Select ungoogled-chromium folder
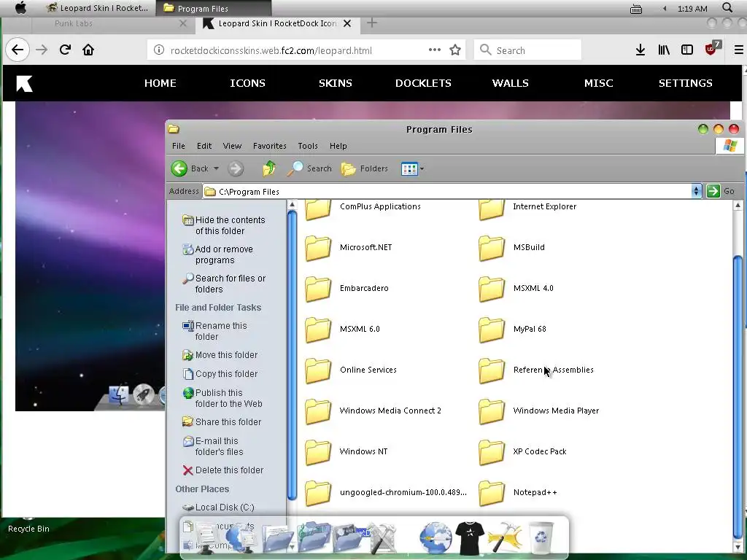The image size is (747, 560). (385, 492)
